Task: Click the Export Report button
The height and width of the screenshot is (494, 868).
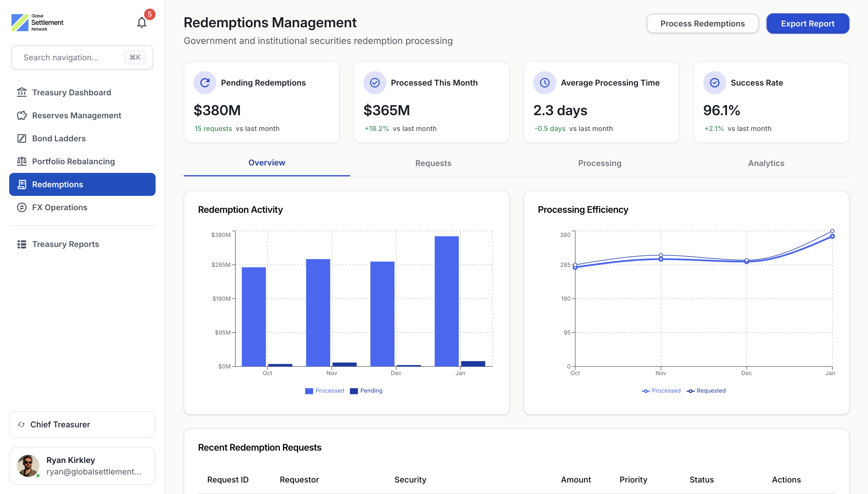Action: pyautogui.click(x=808, y=24)
